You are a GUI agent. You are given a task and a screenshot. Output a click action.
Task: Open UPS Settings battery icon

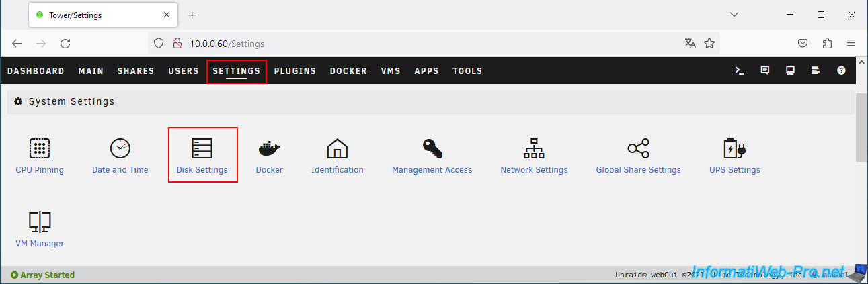pos(734,148)
